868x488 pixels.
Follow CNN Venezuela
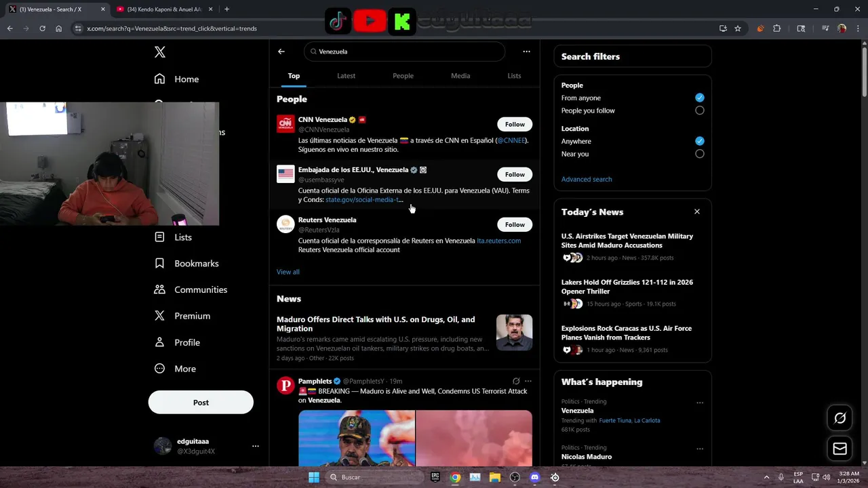pyautogui.click(x=515, y=125)
